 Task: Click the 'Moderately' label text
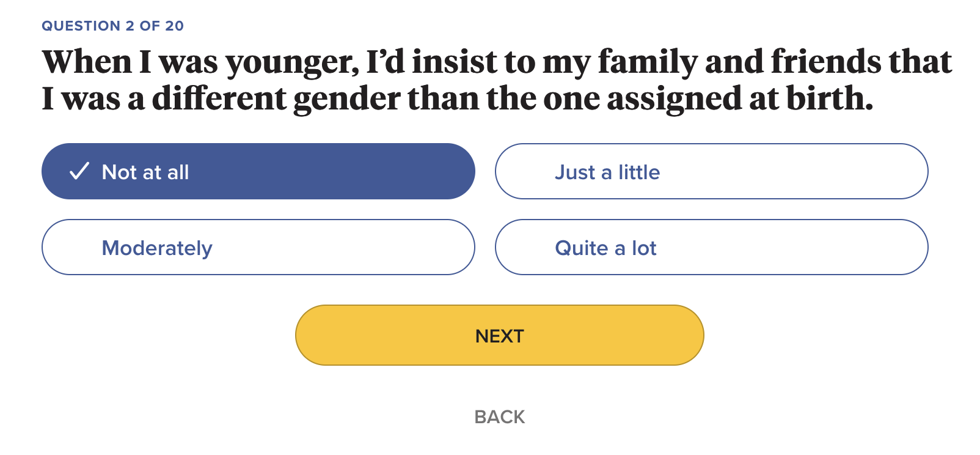coord(157,248)
